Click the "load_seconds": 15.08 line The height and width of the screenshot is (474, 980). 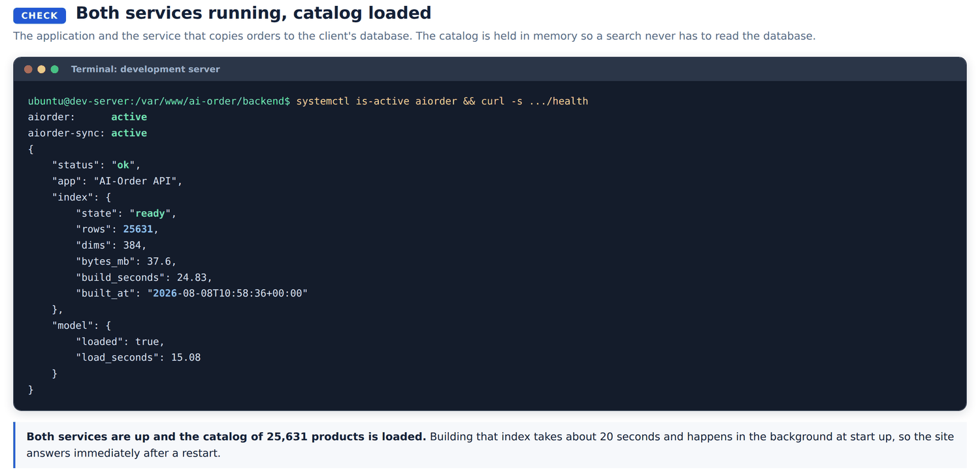click(x=138, y=358)
